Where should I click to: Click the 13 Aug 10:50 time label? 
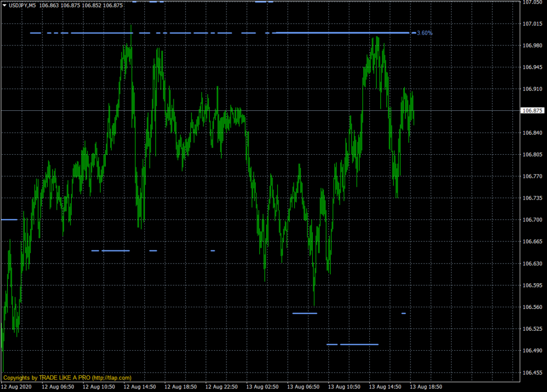344,387
